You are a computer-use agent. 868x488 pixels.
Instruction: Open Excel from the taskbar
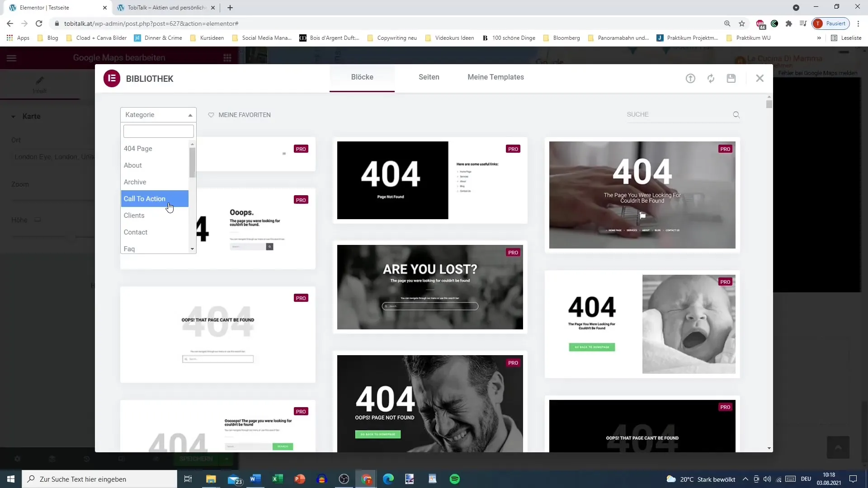(278, 479)
